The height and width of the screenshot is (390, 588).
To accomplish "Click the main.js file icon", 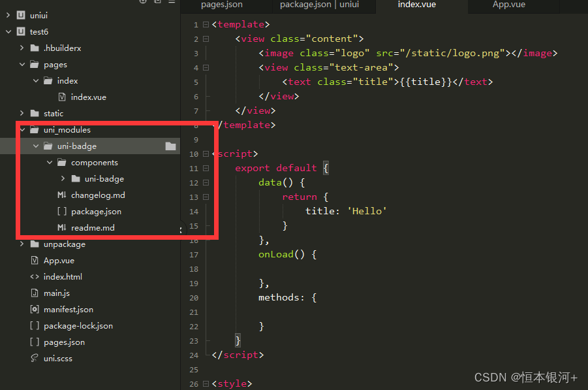I will [35, 293].
